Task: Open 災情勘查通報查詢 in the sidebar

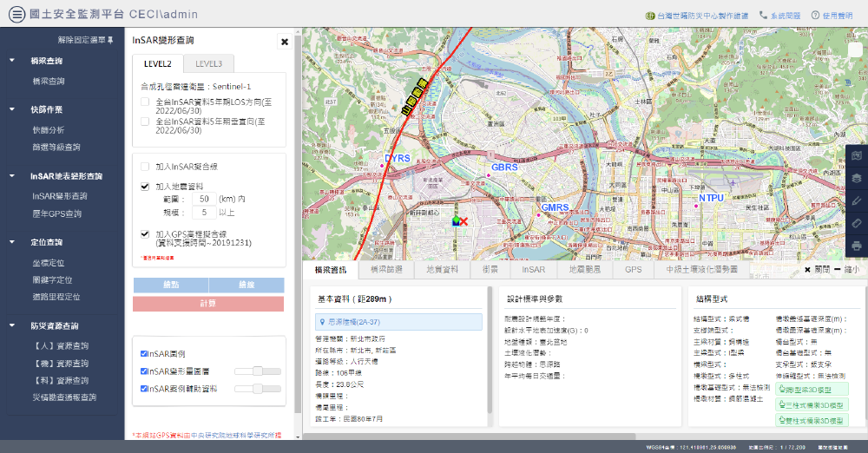Action: [x=64, y=397]
